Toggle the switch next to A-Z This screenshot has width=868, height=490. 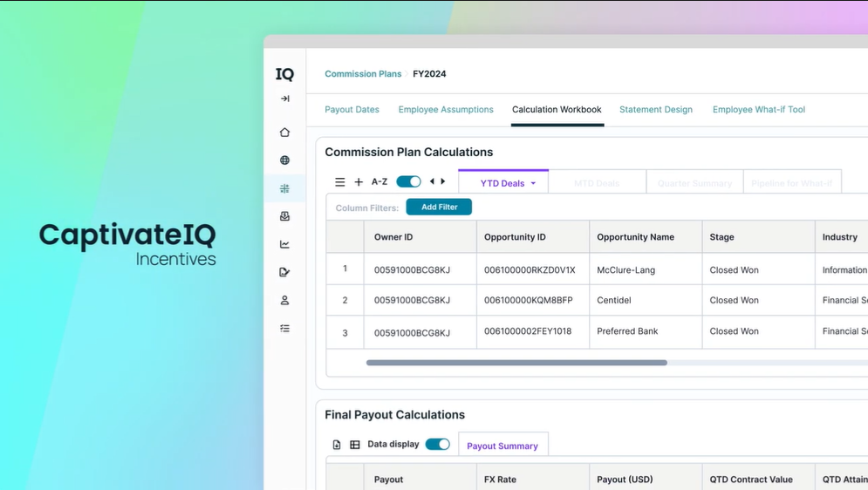point(408,181)
